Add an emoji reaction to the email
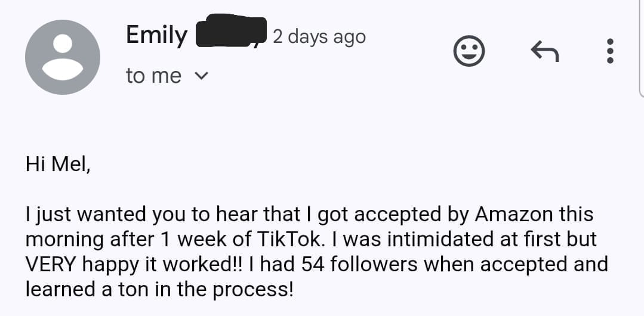The width and height of the screenshot is (644, 316). tap(469, 52)
